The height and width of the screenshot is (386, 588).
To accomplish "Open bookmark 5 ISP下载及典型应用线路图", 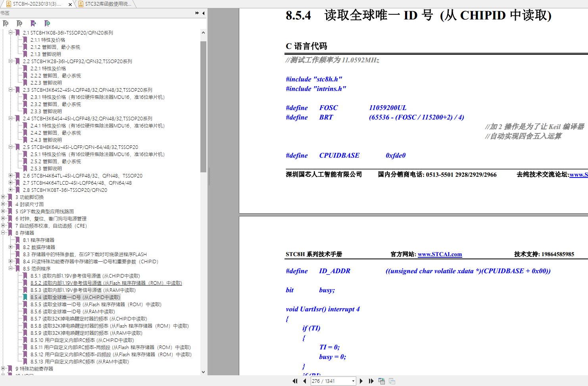I will pyautogui.click(x=44, y=211).
